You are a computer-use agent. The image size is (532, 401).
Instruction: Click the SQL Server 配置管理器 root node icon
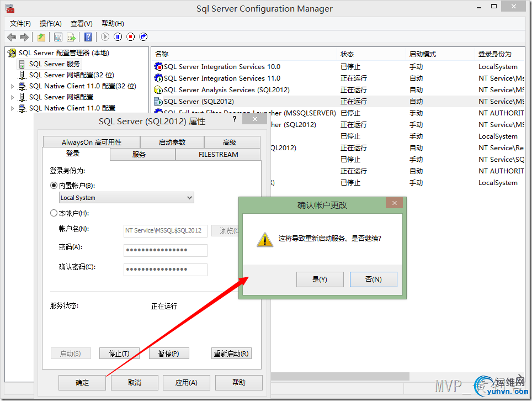coord(12,53)
